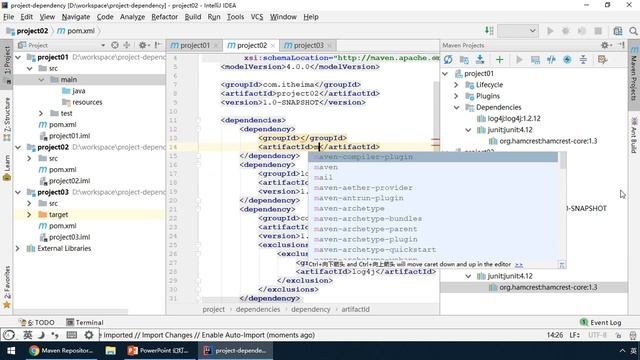Viewport: 640px width, 360px height.
Task: Select maven-antrun-plugin from completion list
Action: pos(433,198)
